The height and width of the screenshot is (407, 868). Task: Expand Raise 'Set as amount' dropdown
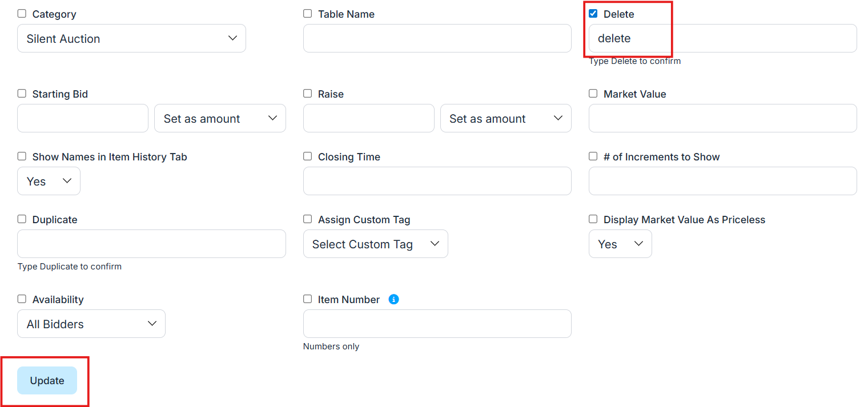pyautogui.click(x=505, y=118)
